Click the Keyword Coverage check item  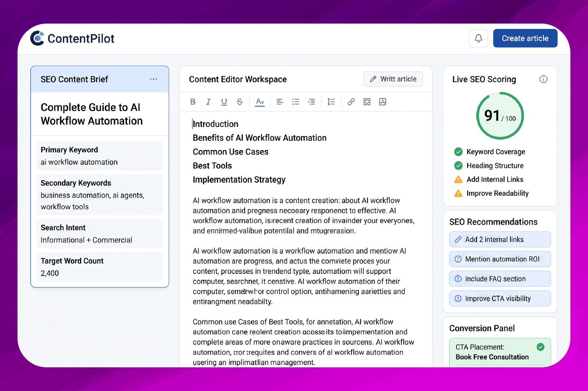[490, 152]
